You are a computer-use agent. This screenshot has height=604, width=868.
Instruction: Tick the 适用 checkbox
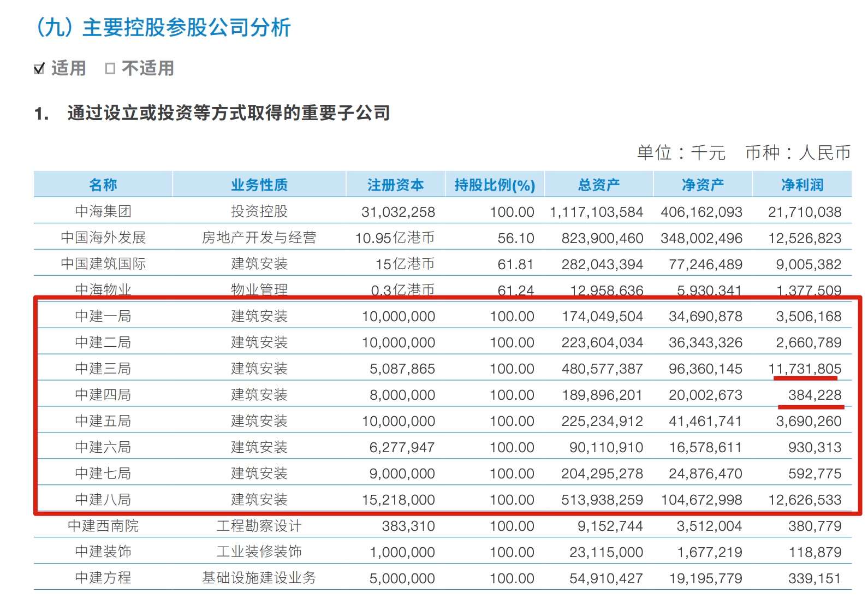pyautogui.click(x=39, y=69)
